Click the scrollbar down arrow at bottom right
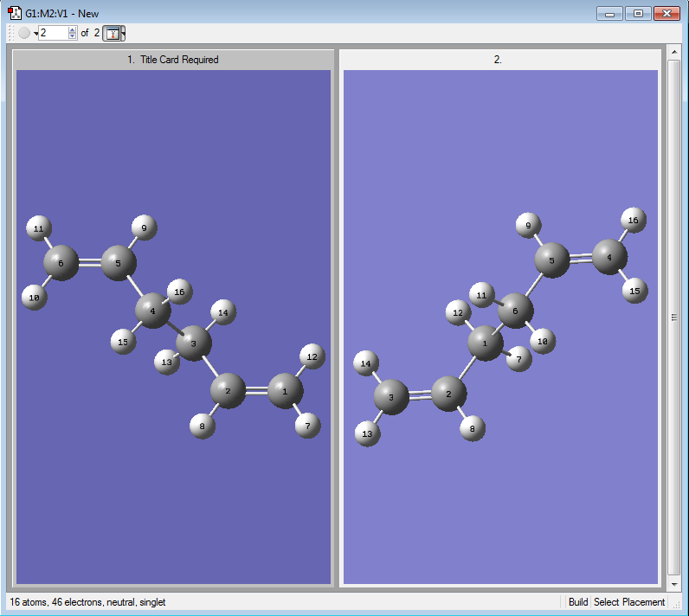 pos(674,582)
